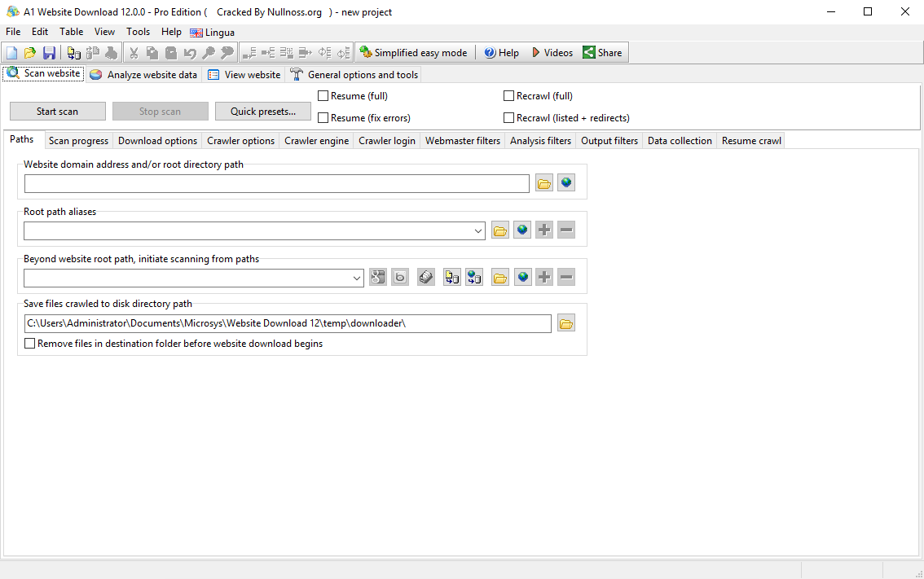
Task: Click globe icon in Root path aliases
Action: point(522,230)
